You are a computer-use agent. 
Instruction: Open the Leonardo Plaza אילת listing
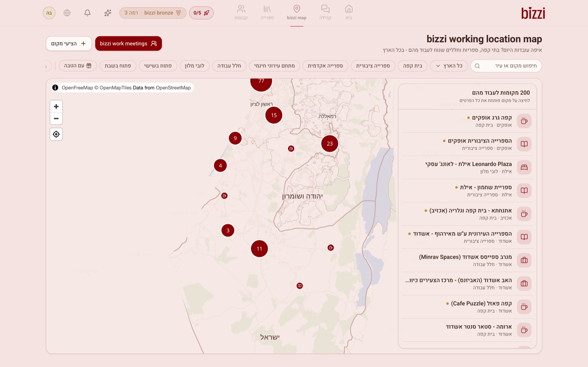tap(466, 167)
